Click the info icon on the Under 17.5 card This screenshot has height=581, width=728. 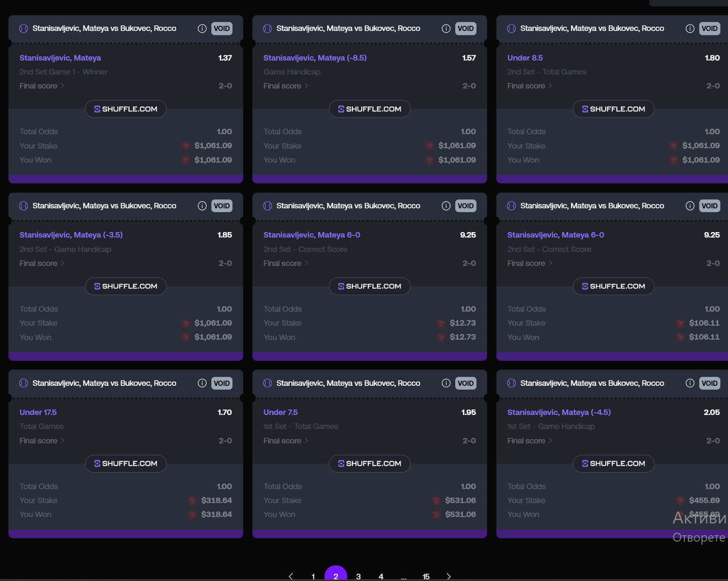[202, 383]
